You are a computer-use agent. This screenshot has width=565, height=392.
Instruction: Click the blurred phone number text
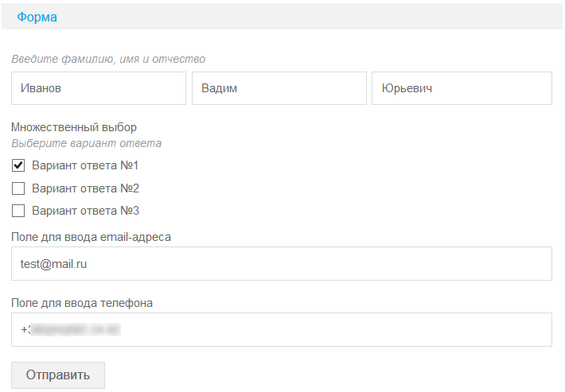(74, 329)
